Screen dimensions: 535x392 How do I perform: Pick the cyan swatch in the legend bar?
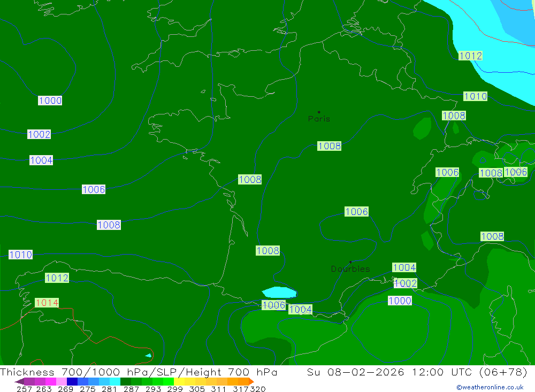[115, 381]
